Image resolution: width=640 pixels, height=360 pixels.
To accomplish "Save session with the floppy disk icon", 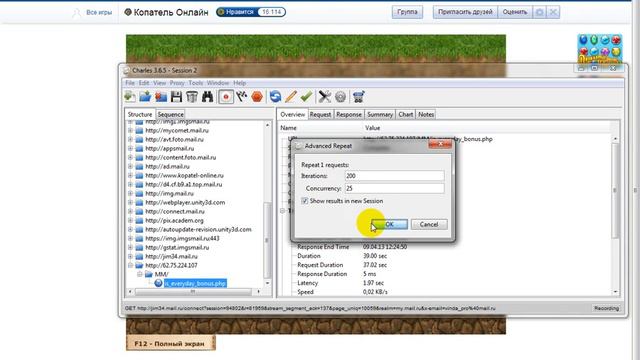I will click(x=176, y=97).
